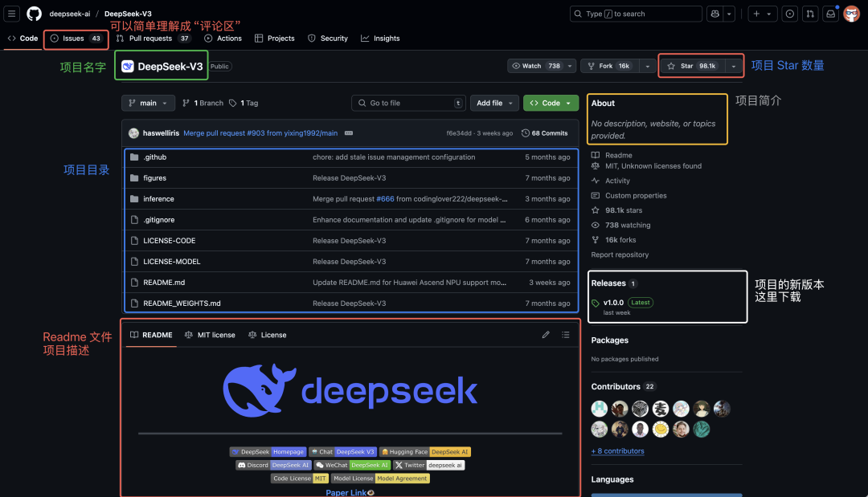The height and width of the screenshot is (497, 868).
Task: Select the README tab in file viewer
Action: [x=151, y=335]
